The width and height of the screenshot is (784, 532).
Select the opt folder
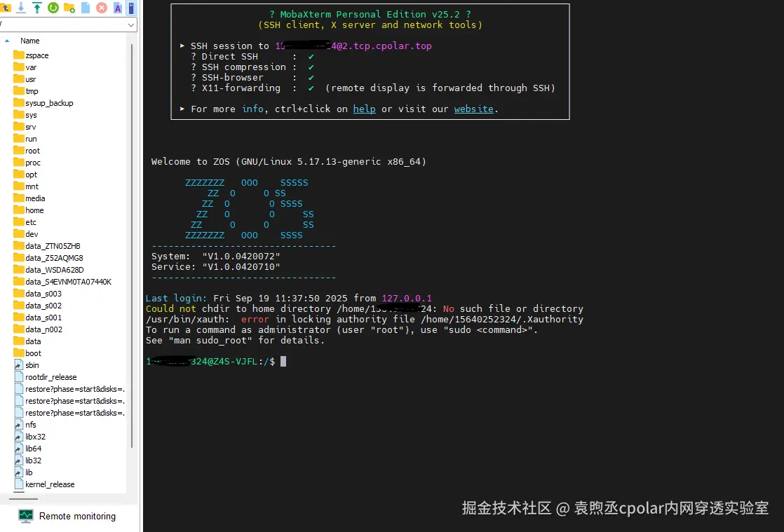tap(31, 175)
